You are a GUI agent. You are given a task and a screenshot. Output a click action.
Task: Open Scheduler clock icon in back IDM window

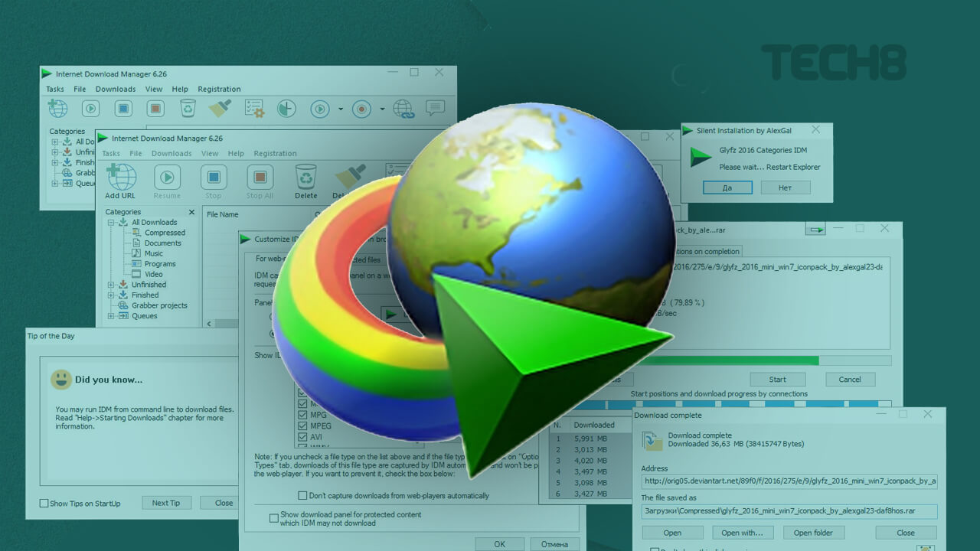point(286,109)
